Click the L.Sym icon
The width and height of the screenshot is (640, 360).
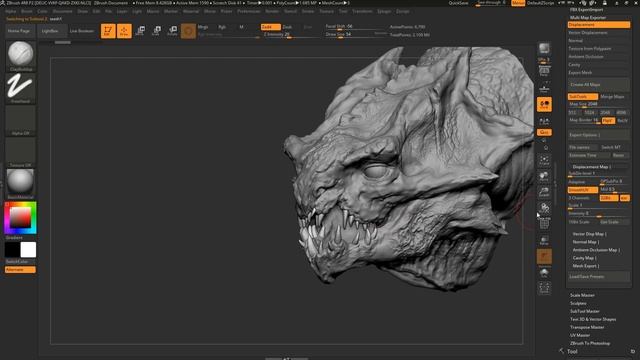pyautogui.click(x=544, y=121)
